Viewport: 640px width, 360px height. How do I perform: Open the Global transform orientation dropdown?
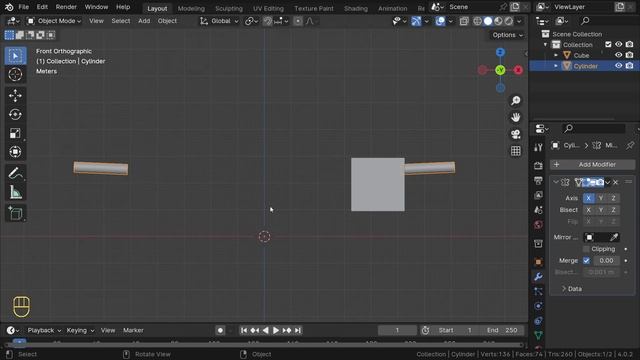pos(219,21)
